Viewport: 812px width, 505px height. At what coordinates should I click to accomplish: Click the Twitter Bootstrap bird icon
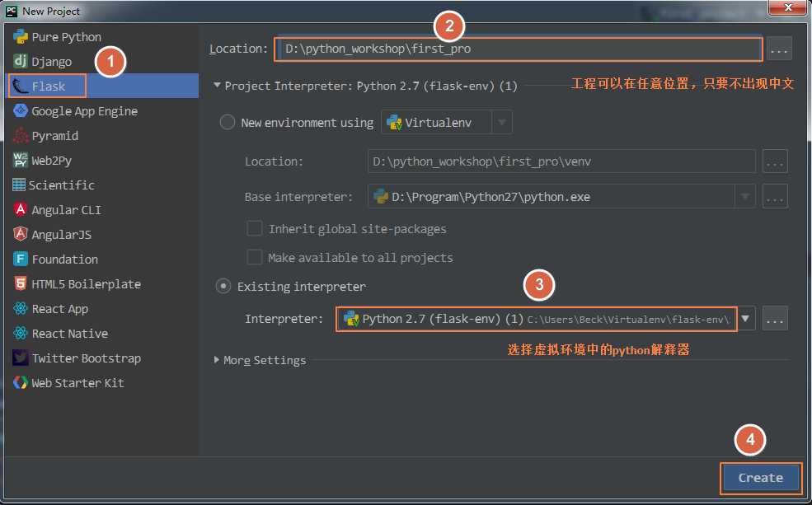coord(20,358)
